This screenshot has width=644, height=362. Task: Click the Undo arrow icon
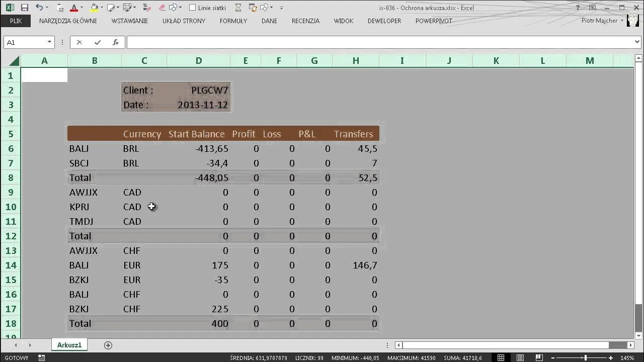39,8
